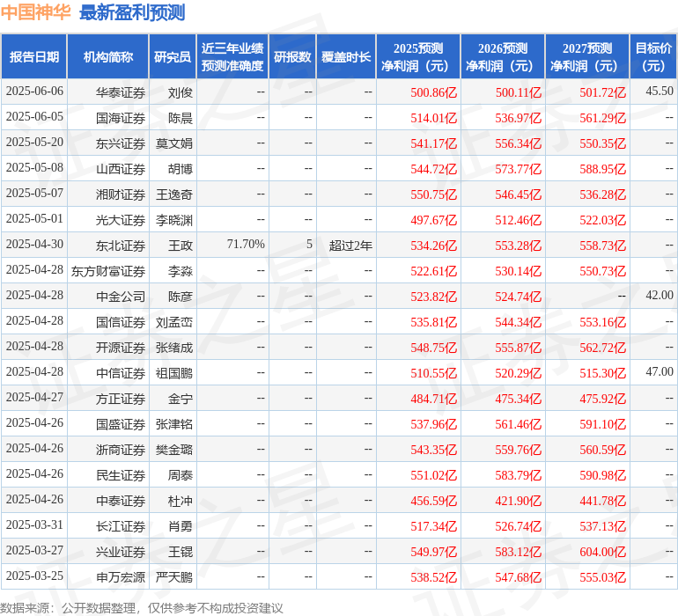Open the 华泰证券 institution entry
Image resolution: width=678 pixels, height=616 pixels.
pyautogui.click(x=121, y=92)
